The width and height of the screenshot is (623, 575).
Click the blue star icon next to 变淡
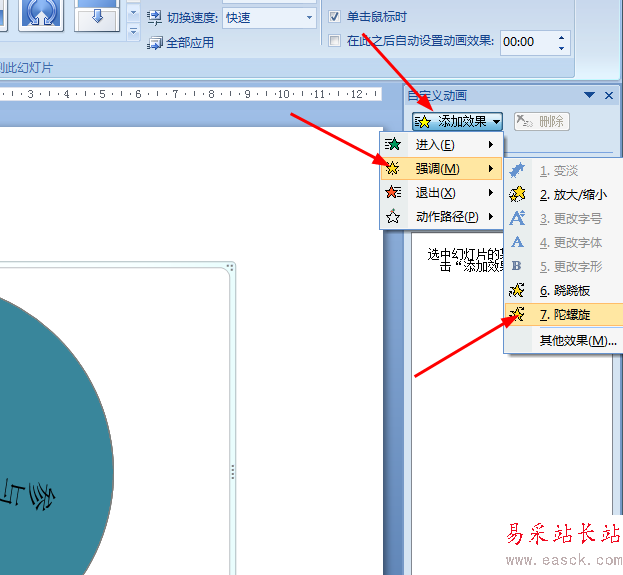(517, 170)
